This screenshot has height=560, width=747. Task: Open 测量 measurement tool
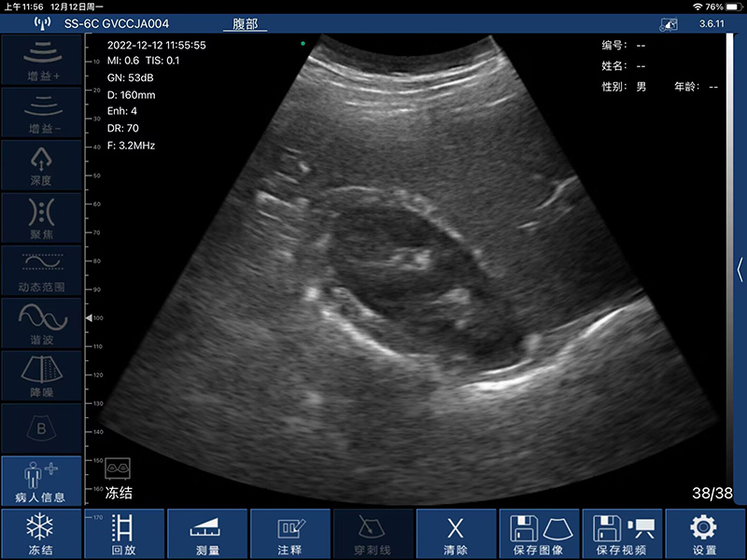[208, 535]
